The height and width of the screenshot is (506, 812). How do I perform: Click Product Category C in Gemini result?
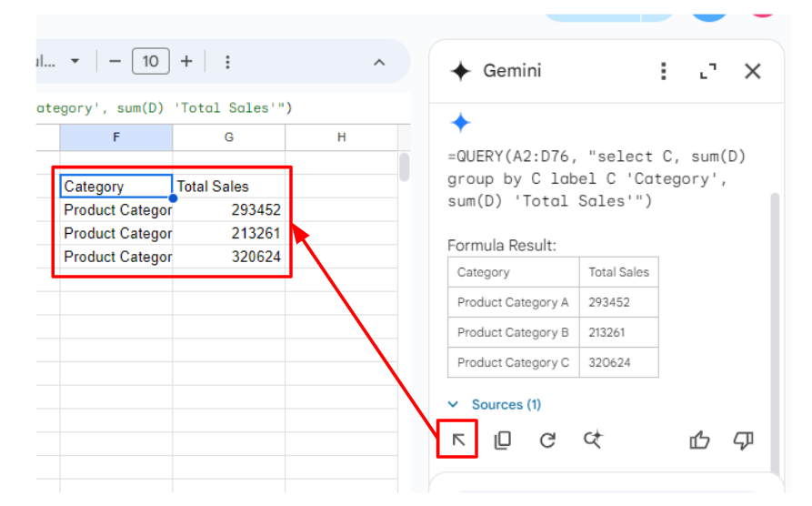(x=513, y=362)
